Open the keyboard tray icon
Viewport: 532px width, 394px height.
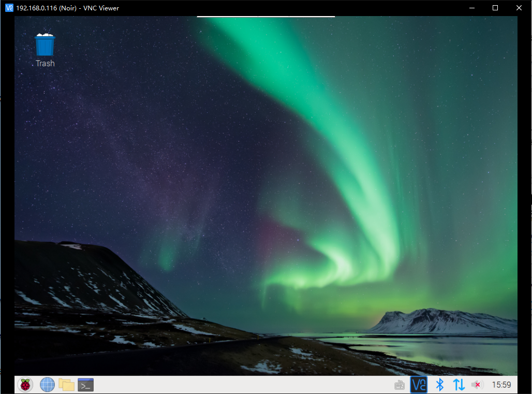pos(400,385)
